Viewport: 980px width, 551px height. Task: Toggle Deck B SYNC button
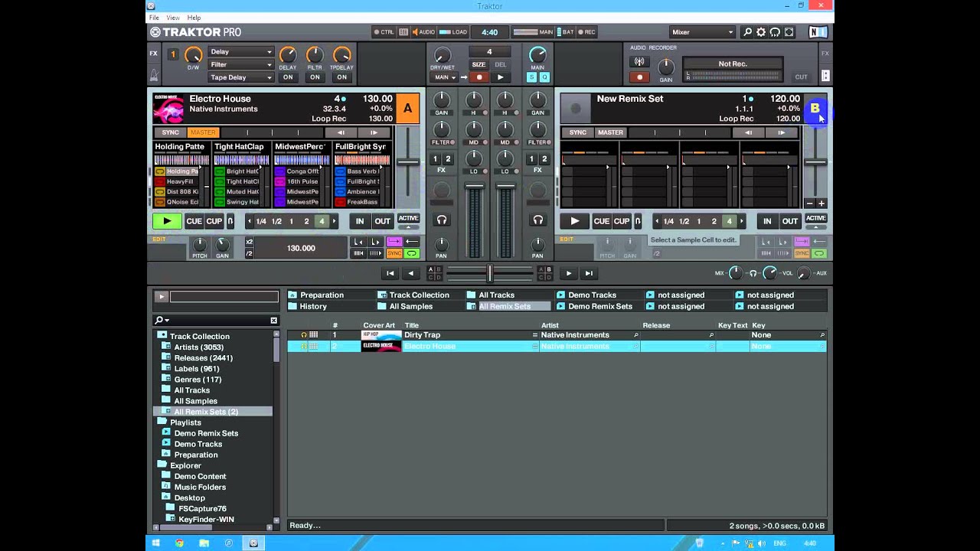578,132
